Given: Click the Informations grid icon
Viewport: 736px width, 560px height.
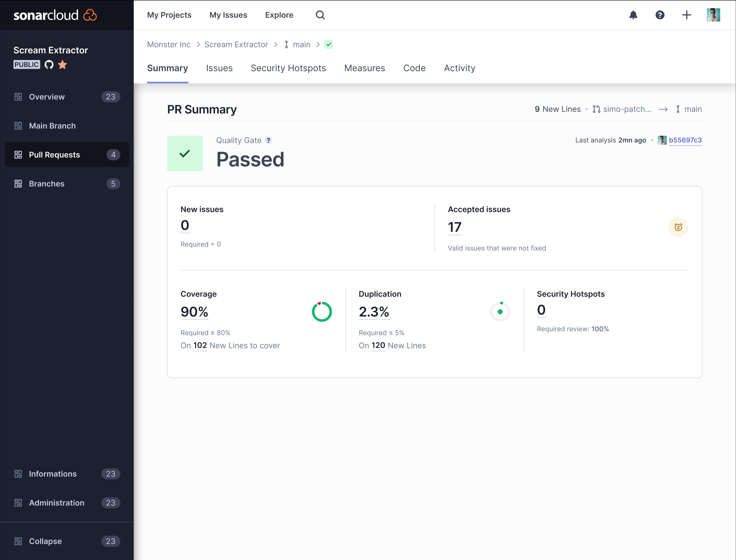Looking at the screenshot, I should 18,474.
